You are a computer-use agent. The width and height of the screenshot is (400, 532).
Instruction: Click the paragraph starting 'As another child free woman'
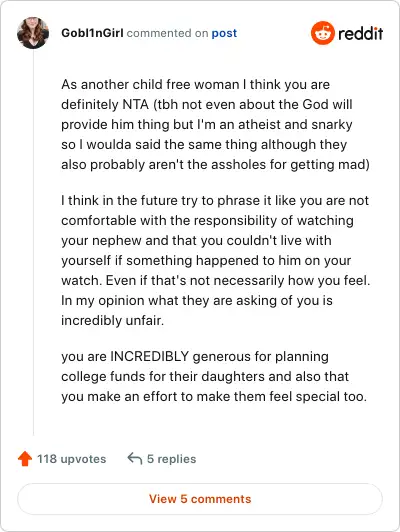point(215,125)
